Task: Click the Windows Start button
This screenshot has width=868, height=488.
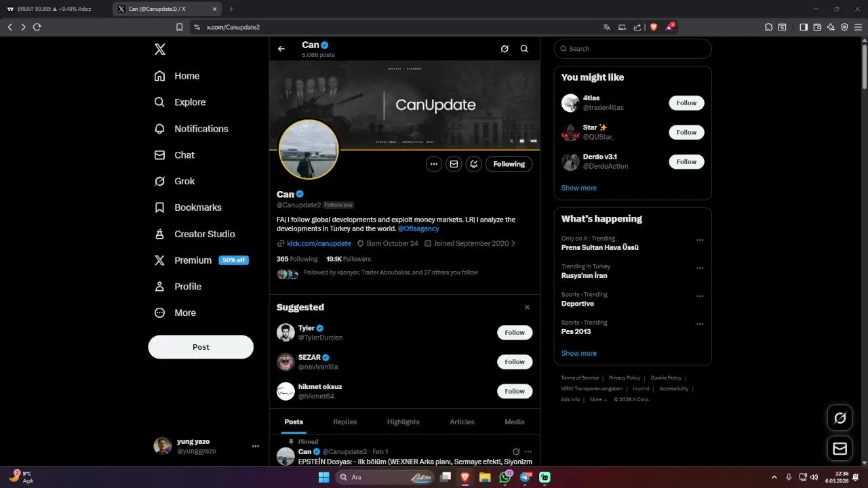Action: [323, 477]
